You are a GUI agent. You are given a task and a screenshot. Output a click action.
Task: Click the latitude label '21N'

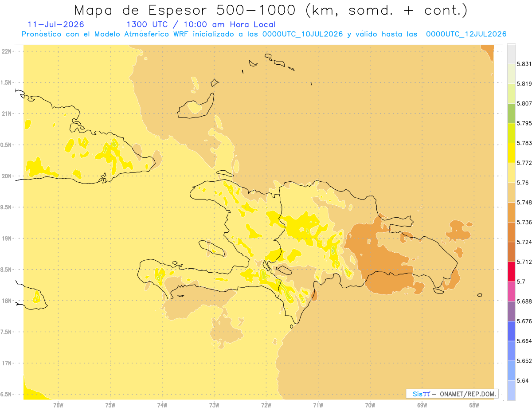coord(6,114)
